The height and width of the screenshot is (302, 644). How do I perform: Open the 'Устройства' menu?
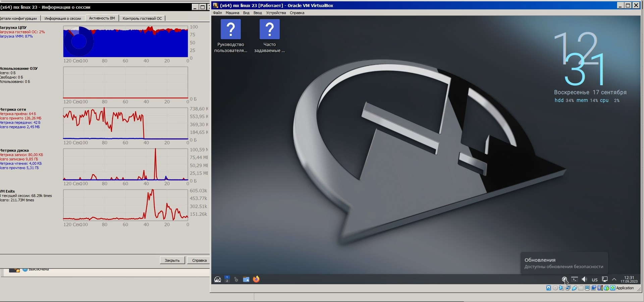click(x=276, y=13)
